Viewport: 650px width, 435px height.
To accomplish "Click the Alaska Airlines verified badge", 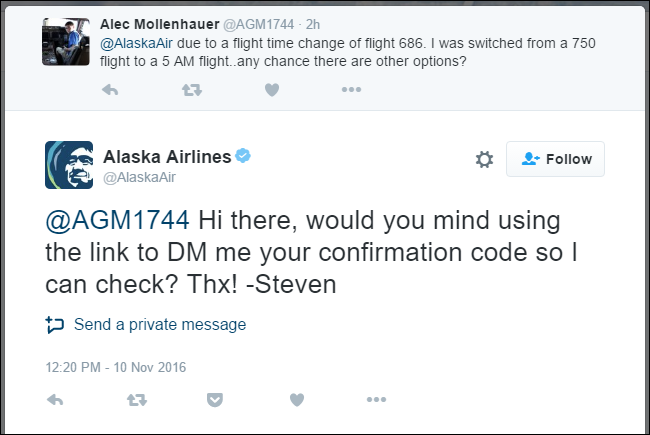I will pyautogui.click(x=243, y=156).
